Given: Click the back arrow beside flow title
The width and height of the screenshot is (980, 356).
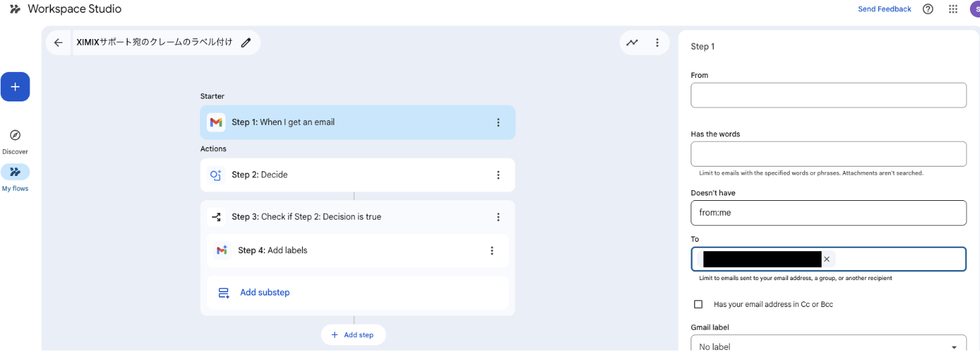Looking at the screenshot, I should point(58,43).
